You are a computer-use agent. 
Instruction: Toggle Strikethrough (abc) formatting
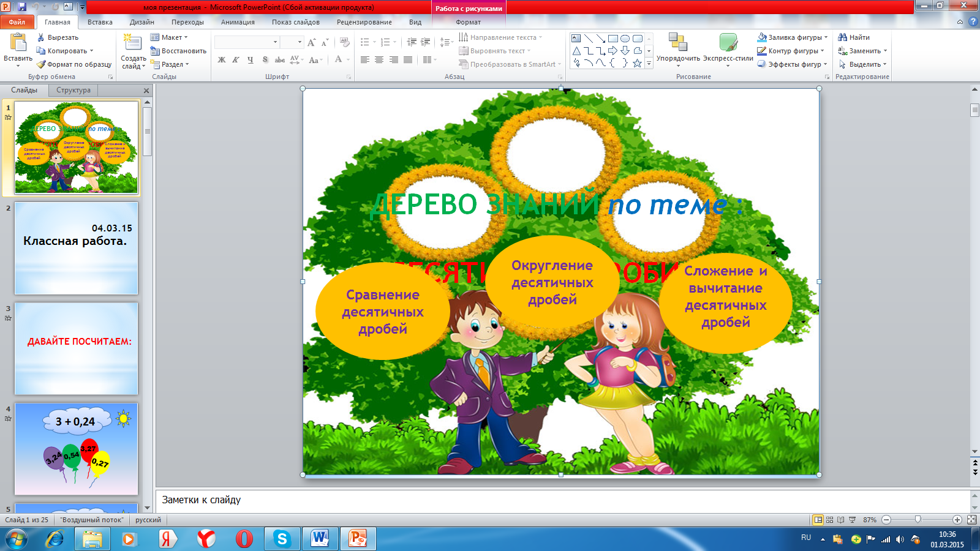279,59
